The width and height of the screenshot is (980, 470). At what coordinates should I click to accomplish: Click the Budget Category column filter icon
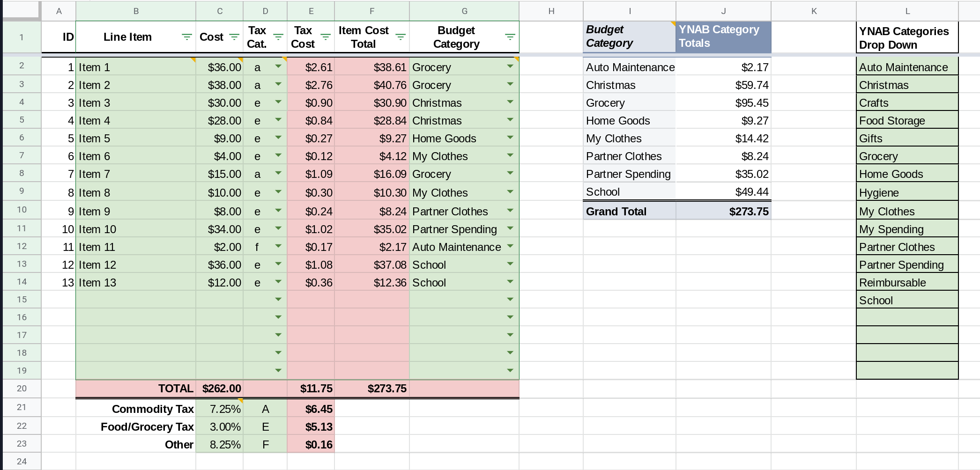click(x=510, y=37)
